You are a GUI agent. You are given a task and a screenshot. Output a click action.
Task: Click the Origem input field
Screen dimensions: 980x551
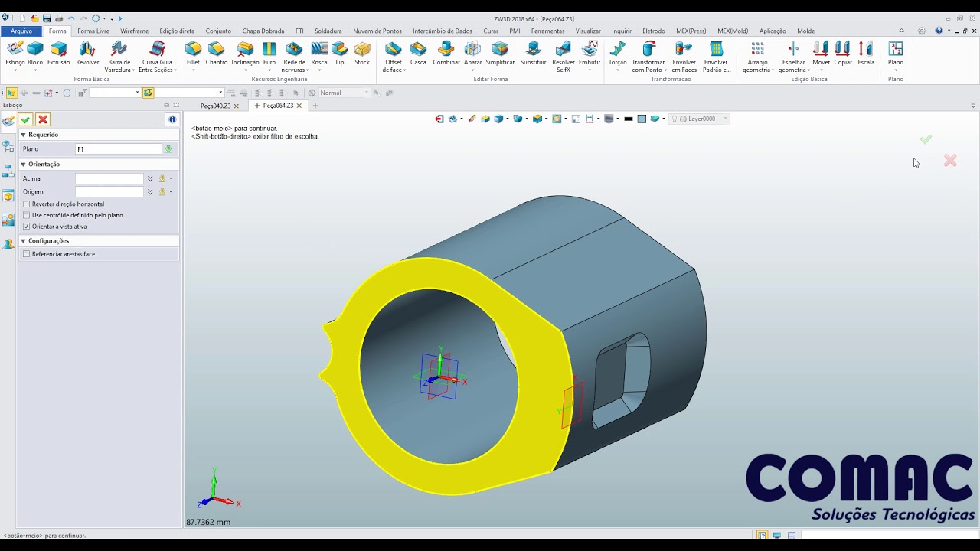(109, 192)
